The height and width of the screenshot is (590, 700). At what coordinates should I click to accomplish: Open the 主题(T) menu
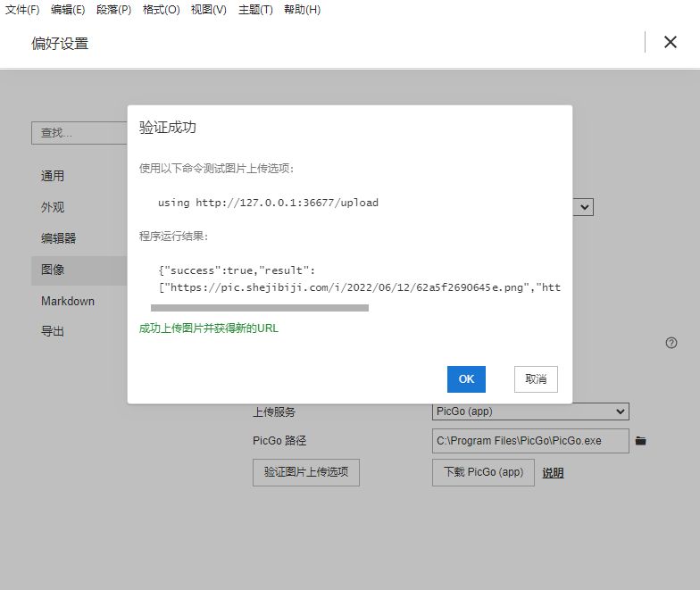255,10
